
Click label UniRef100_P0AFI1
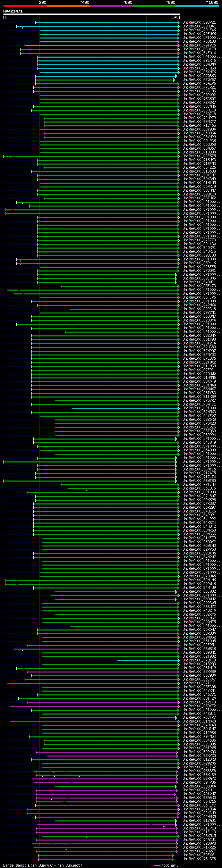[x=199, y=404]
